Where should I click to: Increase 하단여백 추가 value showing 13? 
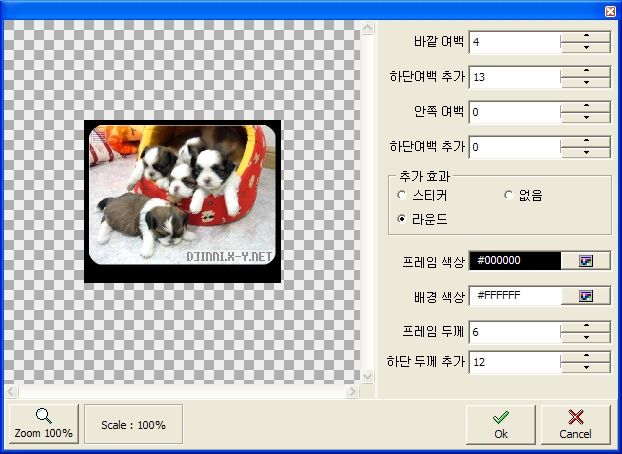(x=586, y=71)
